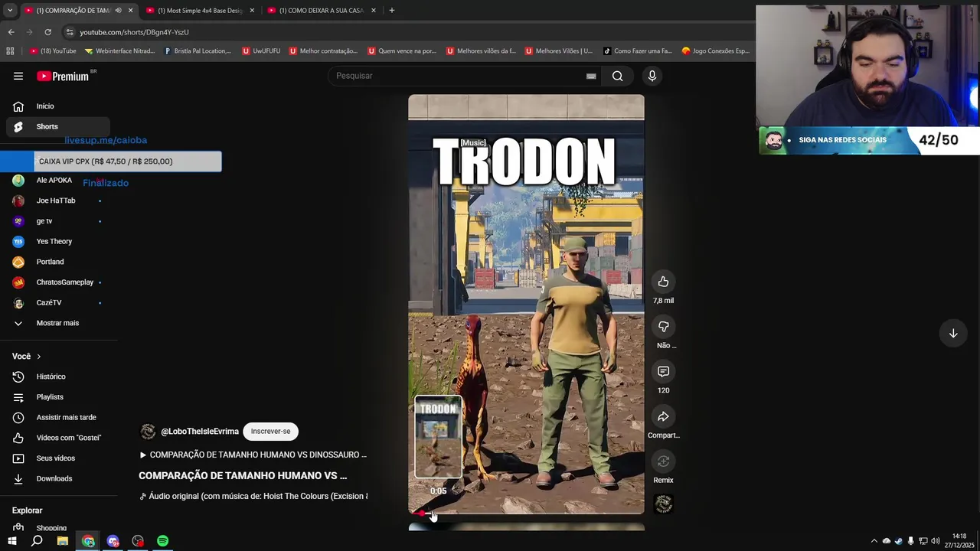Open the Joe HaTTab subscription channel

(55, 201)
